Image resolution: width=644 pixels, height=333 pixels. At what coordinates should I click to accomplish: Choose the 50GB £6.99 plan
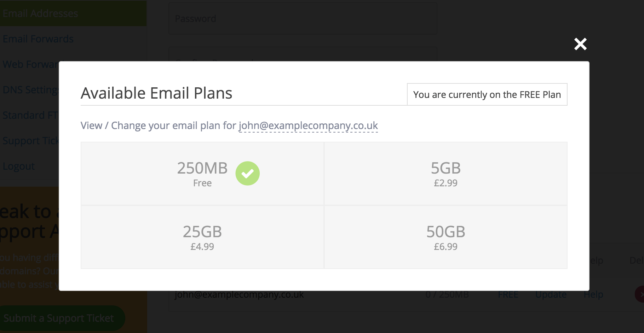pyautogui.click(x=446, y=237)
